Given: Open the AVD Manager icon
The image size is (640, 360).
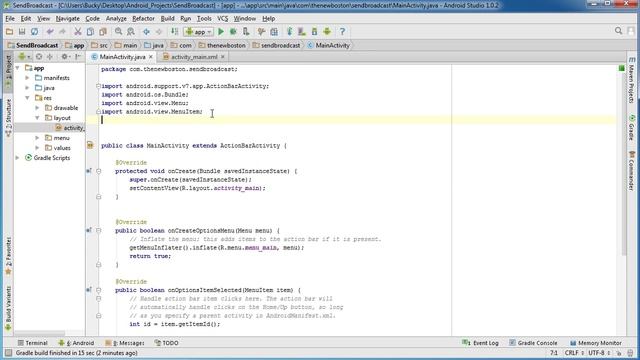Looking at the screenshot, I should click(x=302, y=31).
